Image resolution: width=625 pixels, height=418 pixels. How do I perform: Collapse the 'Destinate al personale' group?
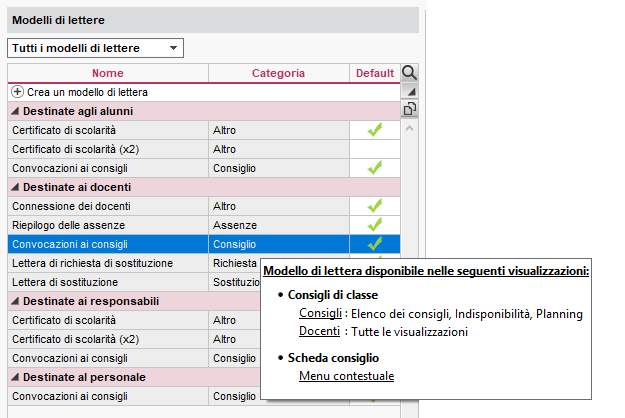16,377
